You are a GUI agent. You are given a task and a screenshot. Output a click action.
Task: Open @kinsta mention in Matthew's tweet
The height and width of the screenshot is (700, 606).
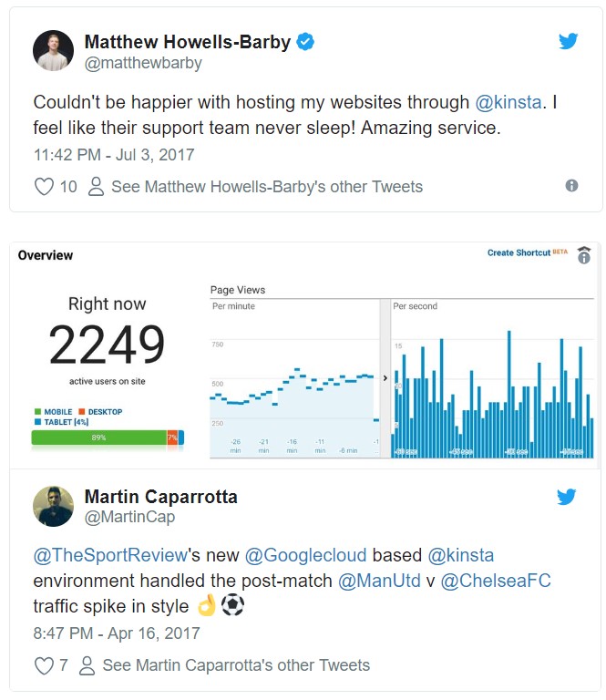[x=508, y=102]
